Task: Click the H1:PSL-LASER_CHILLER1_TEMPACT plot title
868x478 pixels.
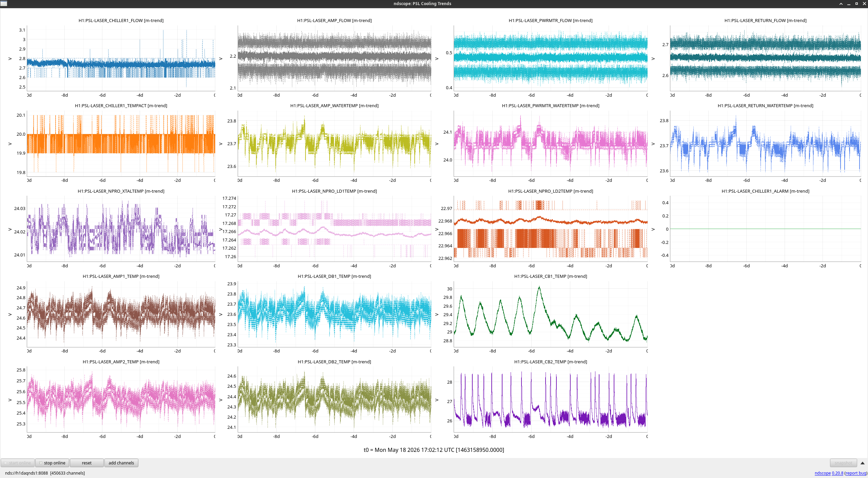Action: (x=121, y=106)
